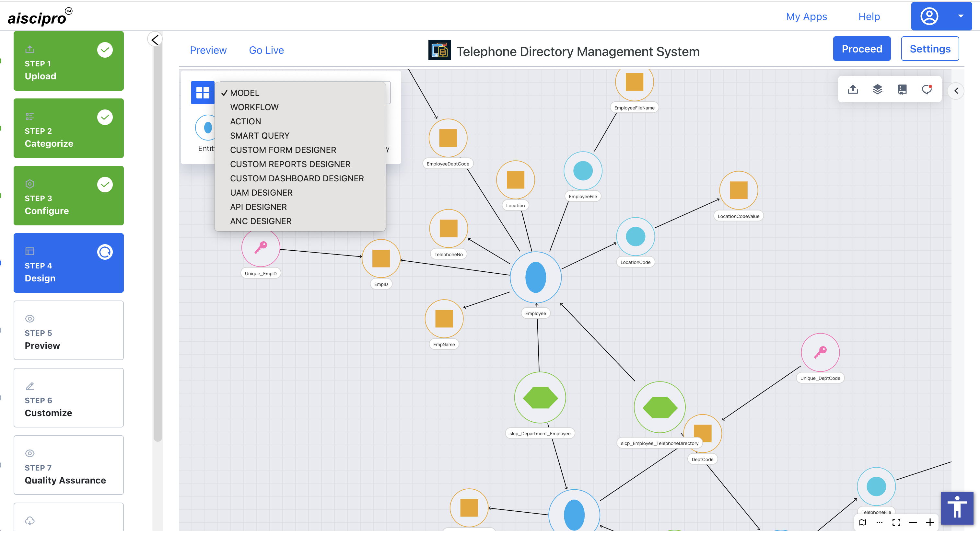980x557 pixels.
Task: Choose ANC DESIGNER option
Action: pyautogui.click(x=300, y=221)
